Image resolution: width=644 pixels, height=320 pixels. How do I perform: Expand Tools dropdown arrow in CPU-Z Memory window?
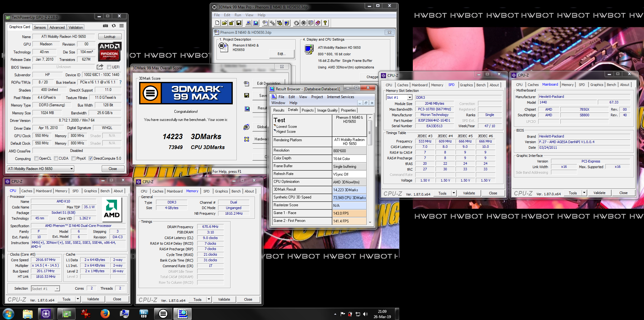point(209,299)
